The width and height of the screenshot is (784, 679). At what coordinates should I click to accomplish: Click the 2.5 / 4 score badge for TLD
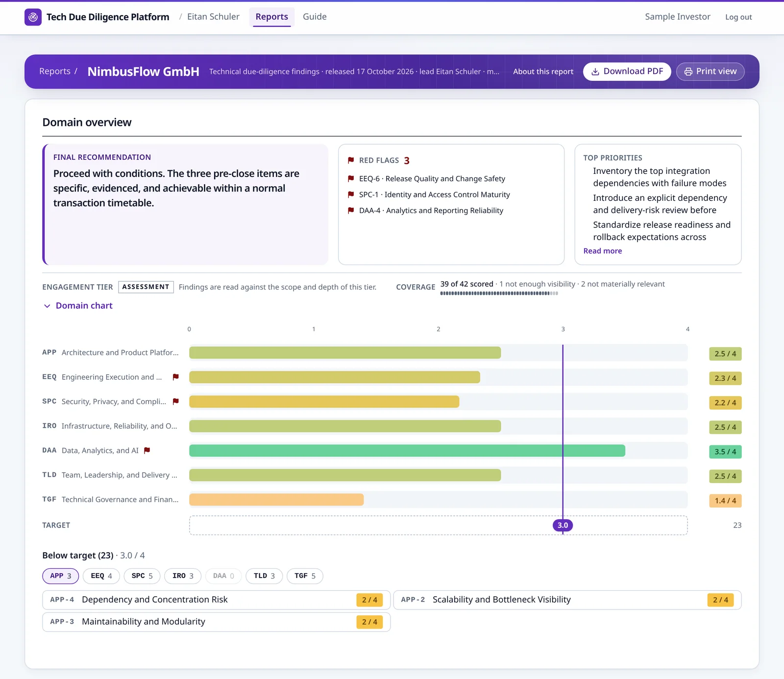pyautogui.click(x=725, y=476)
